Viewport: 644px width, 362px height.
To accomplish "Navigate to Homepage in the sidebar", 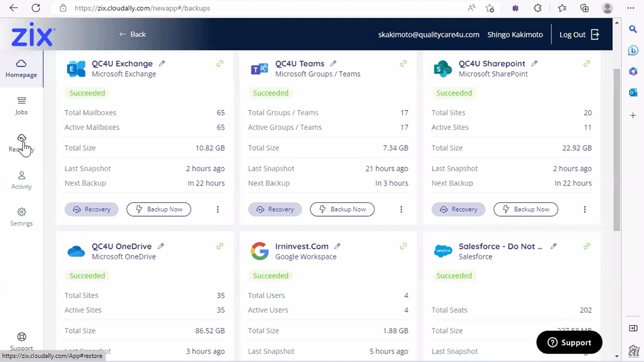I will point(21,69).
